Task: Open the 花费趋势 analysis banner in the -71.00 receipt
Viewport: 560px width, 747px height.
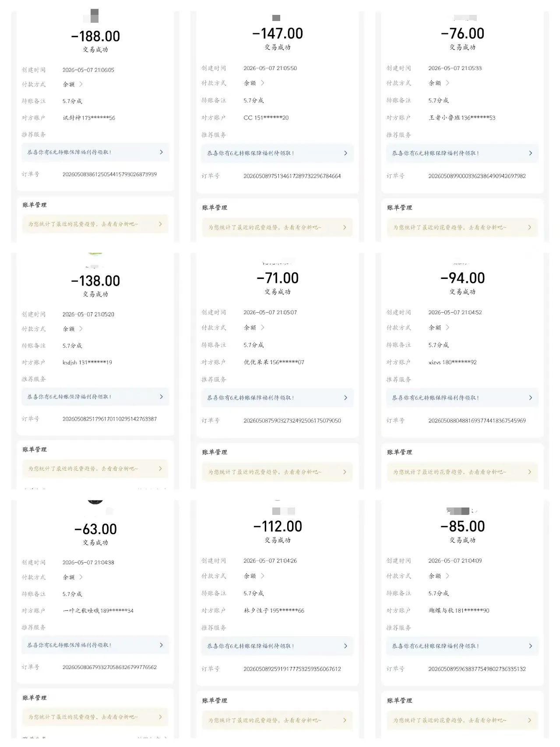Action: 277,472
